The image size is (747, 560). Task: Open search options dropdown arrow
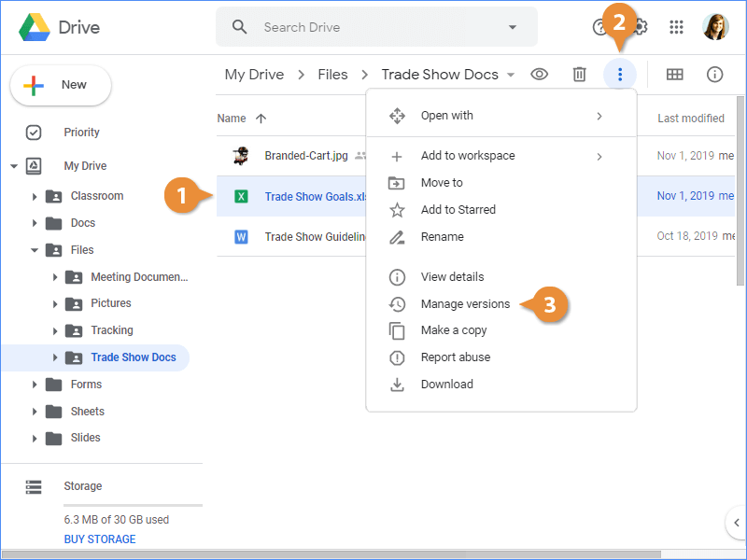(x=513, y=27)
